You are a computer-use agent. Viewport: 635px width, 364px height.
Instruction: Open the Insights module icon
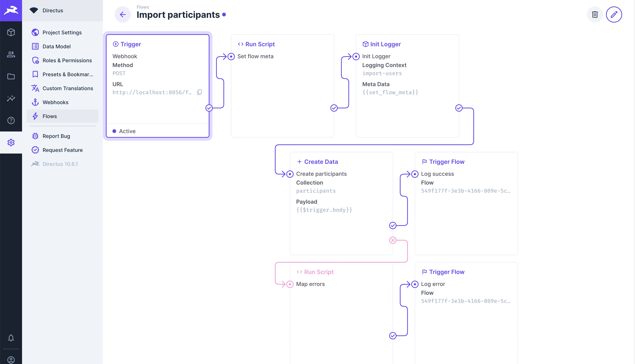point(11,98)
